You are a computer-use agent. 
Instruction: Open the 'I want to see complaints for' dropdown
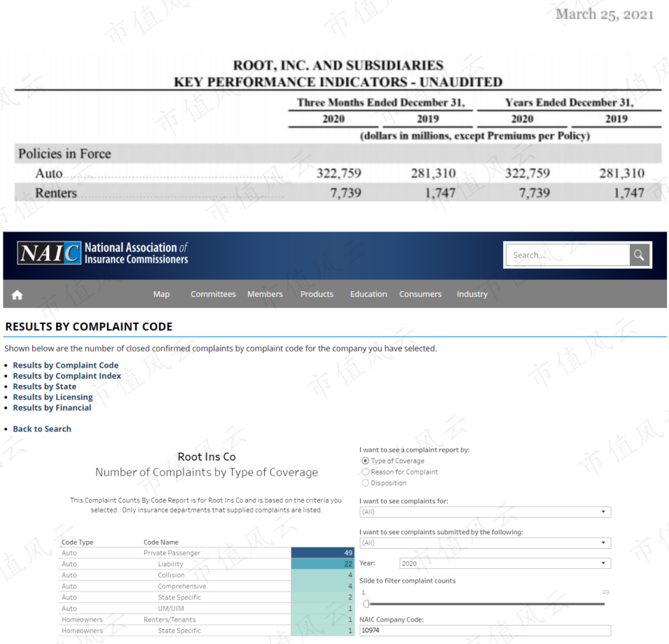485,512
